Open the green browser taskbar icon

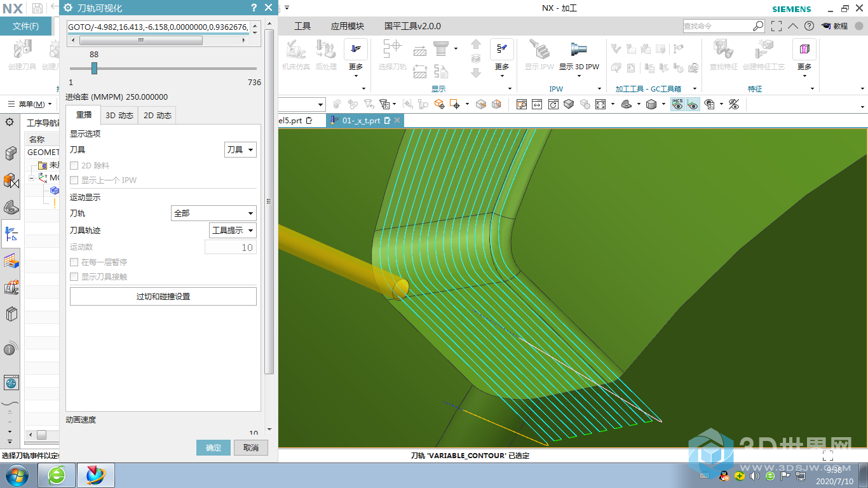coord(57,475)
